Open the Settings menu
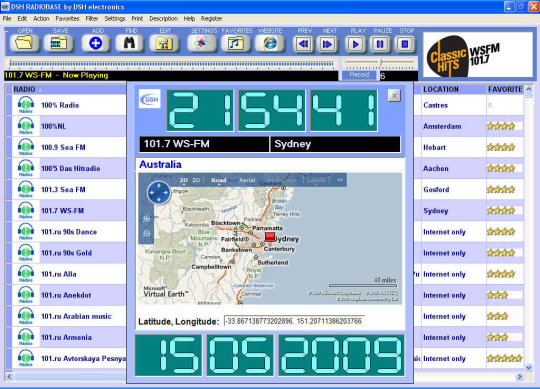 point(115,19)
